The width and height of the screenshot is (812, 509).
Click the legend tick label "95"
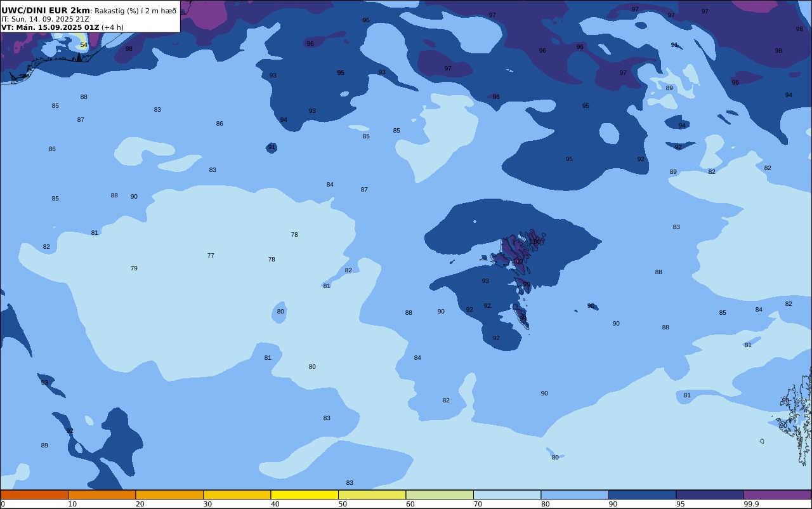coord(680,504)
